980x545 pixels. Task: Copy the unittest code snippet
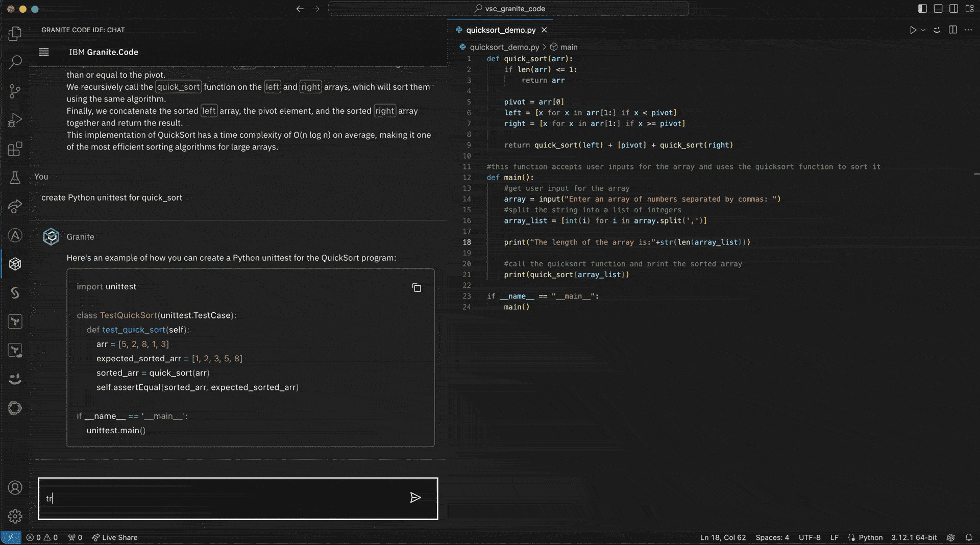click(416, 287)
